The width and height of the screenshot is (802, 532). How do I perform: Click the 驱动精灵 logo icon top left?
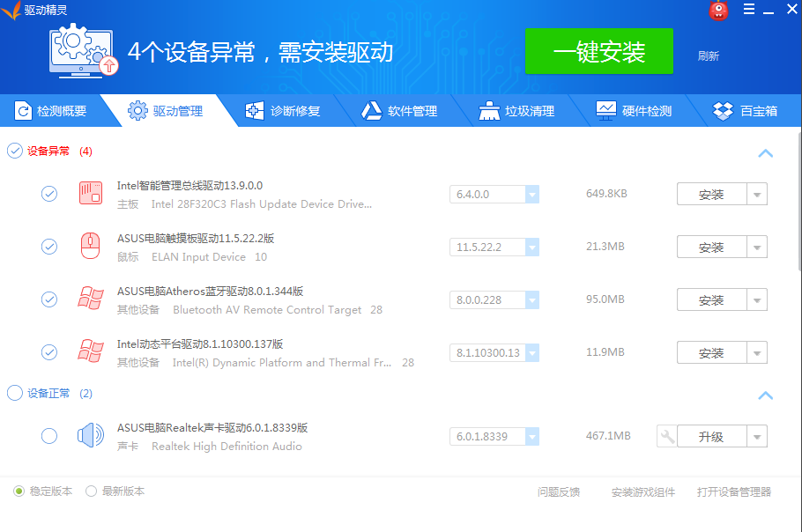pos(12,10)
